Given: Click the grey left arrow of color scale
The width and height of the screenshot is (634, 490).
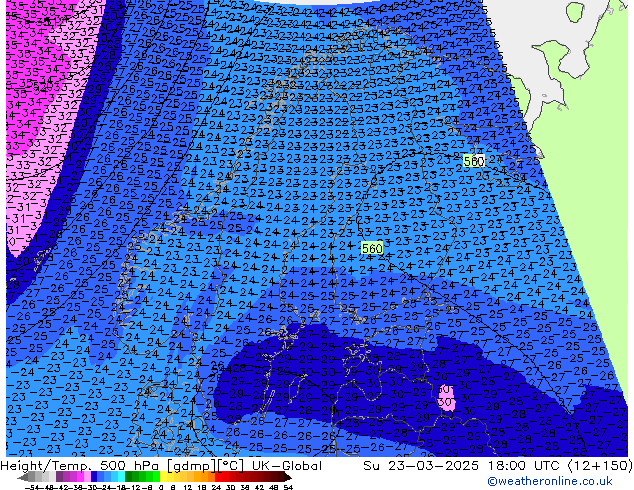Looking at the screenshot, I should (x=22, y=478).
